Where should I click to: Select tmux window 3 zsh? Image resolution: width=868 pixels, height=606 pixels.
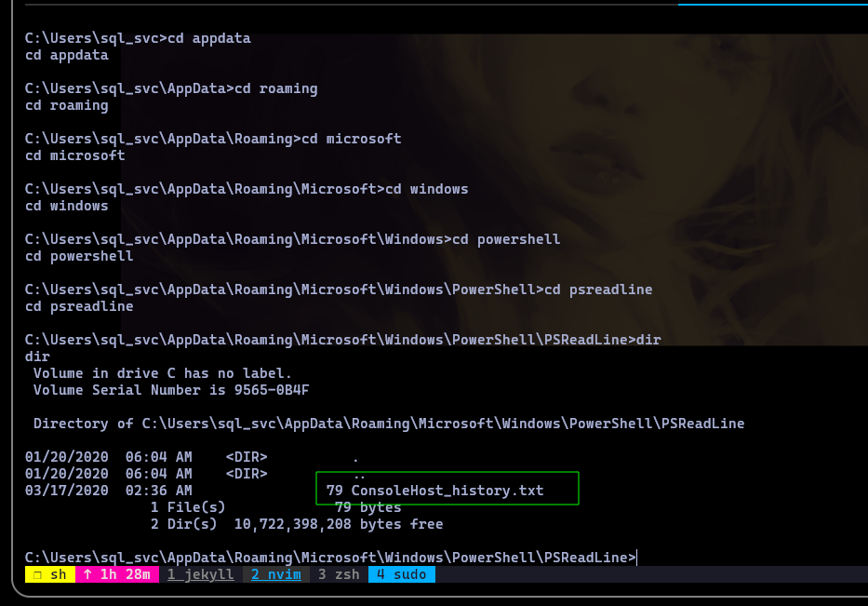(339, 574)
